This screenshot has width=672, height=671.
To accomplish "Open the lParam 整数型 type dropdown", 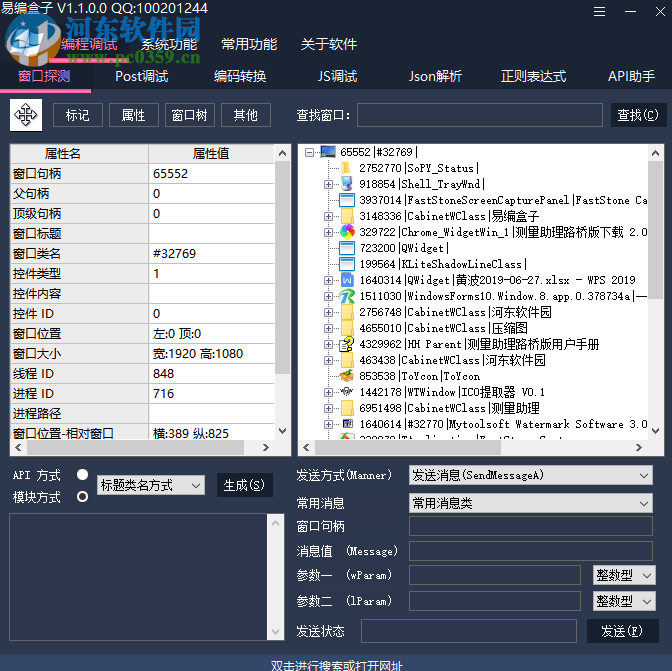I will pyautogui.click(x=624, y=601).
